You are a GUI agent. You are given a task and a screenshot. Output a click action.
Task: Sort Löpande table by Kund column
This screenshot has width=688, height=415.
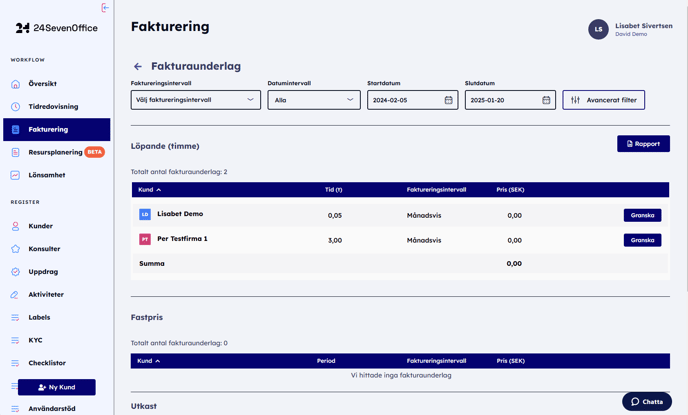point(149,190)
